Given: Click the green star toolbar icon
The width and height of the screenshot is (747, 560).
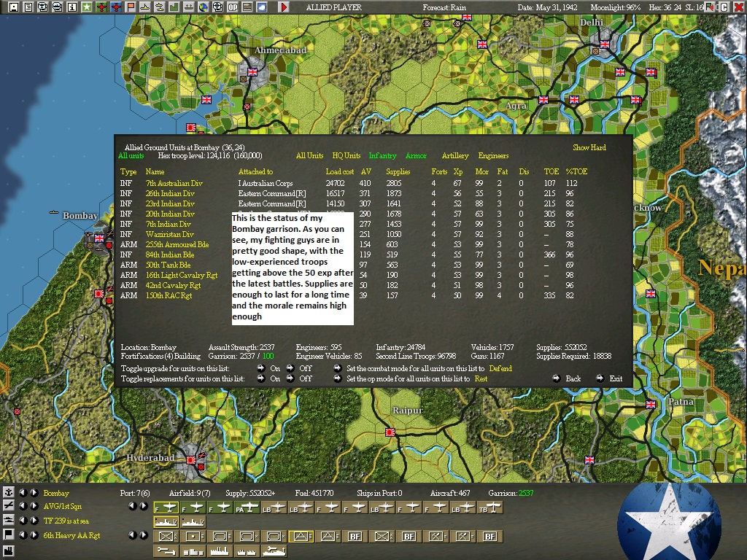Looking at the screenshot, I should point(87,7).
